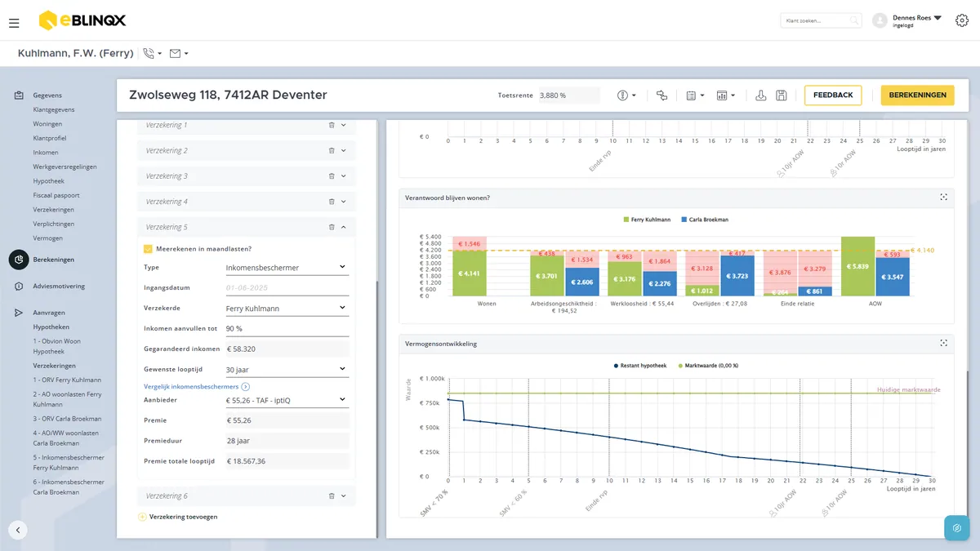The width and height of the screenshot is (980, 551).
Task: Open the Verzekerde dropdown
Action: [286, 309]
